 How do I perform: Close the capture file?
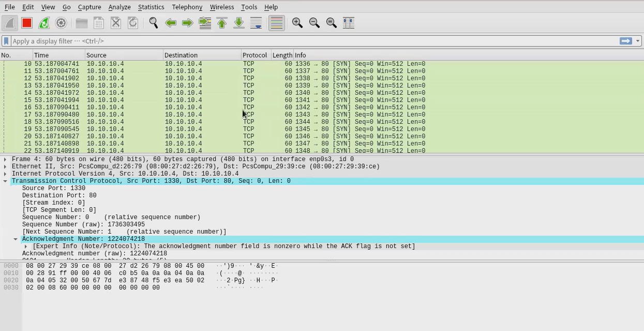click(116, 23)
